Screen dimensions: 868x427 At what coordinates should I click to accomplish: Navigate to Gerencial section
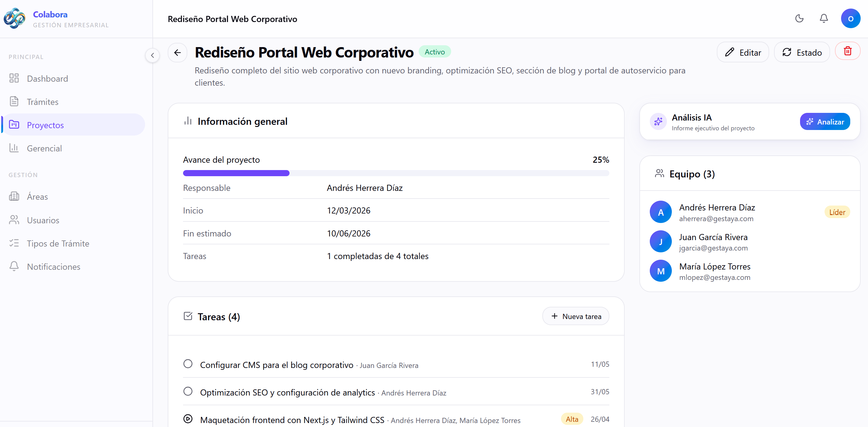(x=44, y=149)
